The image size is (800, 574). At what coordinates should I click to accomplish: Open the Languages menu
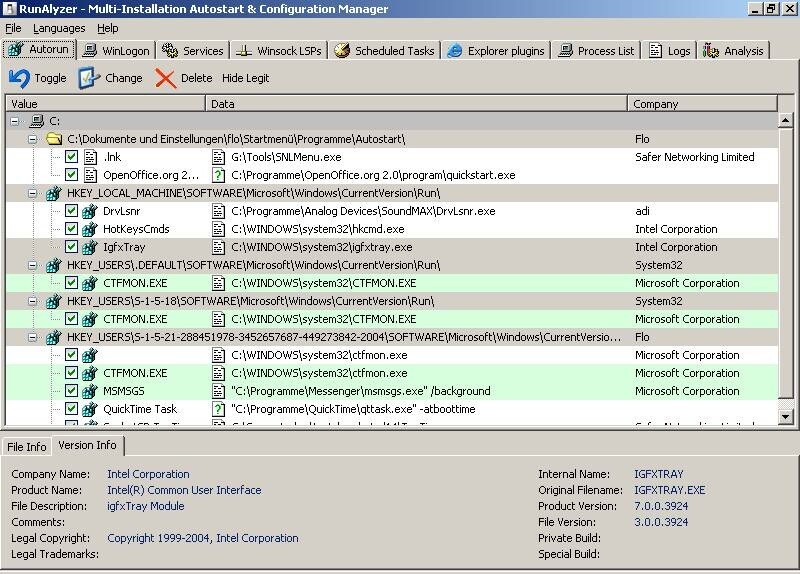(x=59, y=28)
